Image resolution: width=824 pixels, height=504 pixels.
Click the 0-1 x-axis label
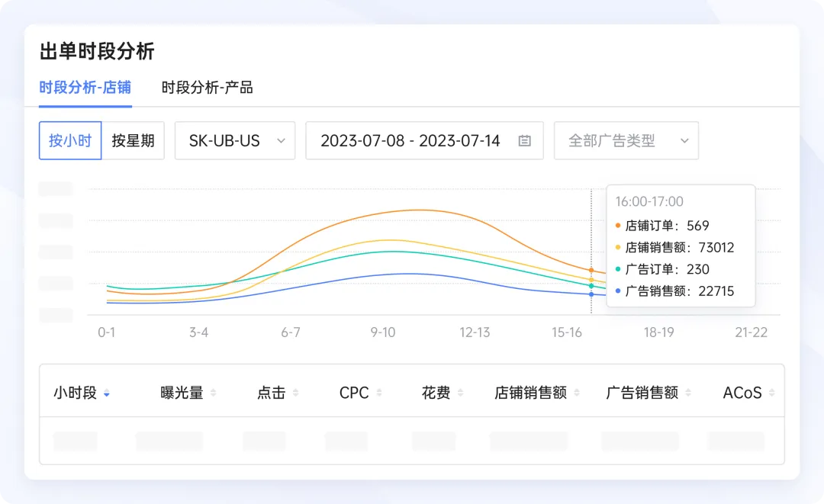point(107,332)
